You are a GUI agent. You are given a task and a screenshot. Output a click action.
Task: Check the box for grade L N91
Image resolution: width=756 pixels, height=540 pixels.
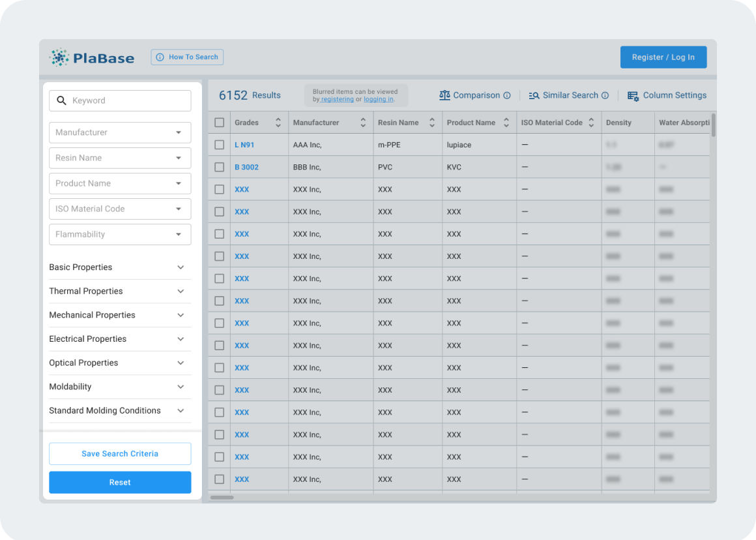tap(220, 145)
